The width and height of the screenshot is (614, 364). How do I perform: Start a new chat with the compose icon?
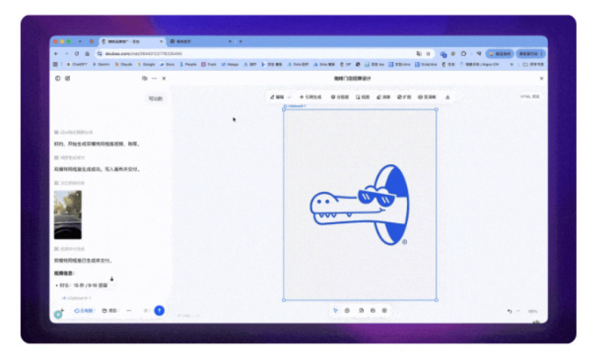[67, 78]
